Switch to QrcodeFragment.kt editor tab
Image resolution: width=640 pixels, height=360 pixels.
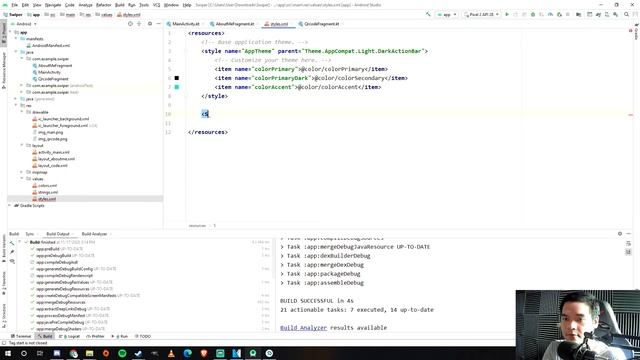pos(321,24)
